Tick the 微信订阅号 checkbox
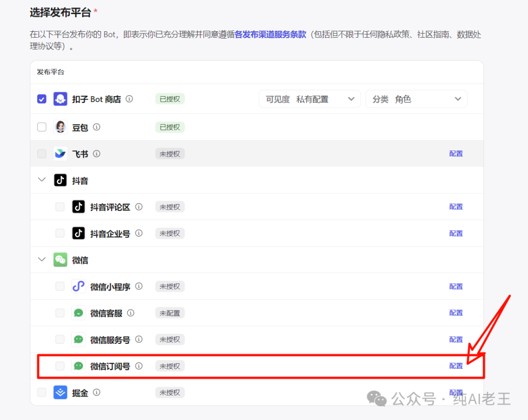 point(60,366)
